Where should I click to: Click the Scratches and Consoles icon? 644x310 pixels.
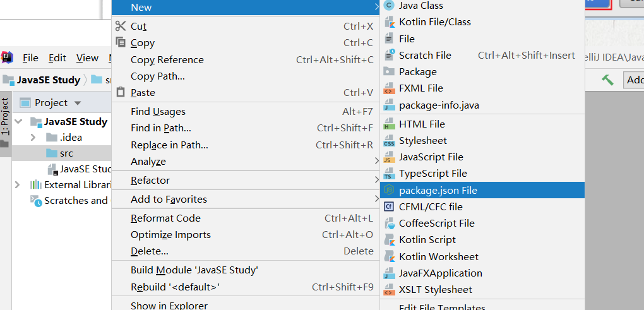click(36, 201)
